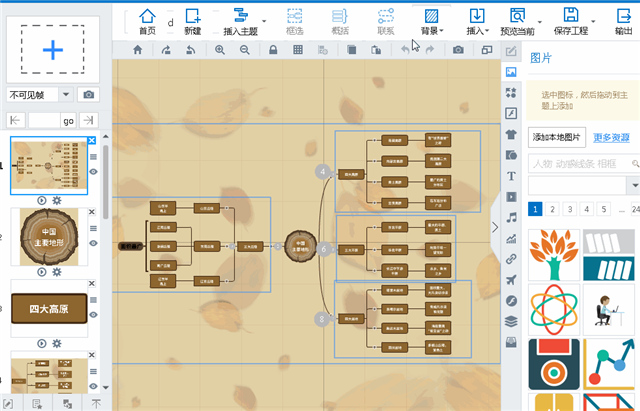Screen dimensions: 640x411
Task: Click the lock icon in canvas toolbar
Action: 272,50
